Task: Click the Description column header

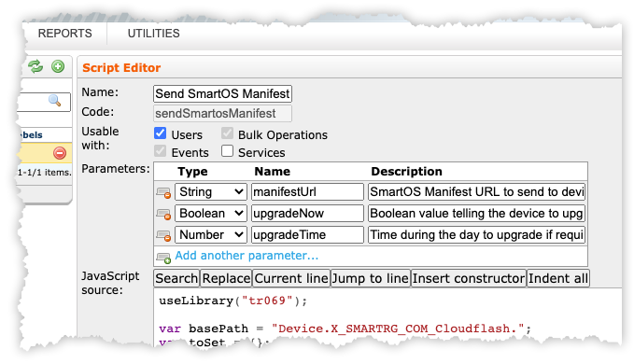Action: coord(406,172)
